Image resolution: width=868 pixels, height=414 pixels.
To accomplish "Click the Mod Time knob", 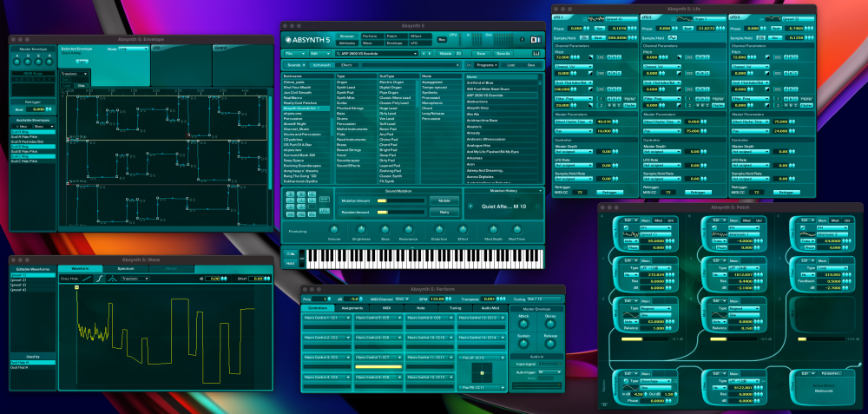I will click(x=516, y=229).
